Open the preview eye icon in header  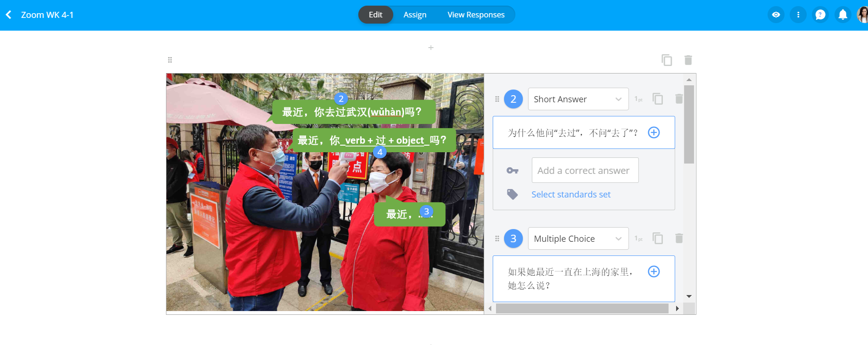(x=776, y=15)
